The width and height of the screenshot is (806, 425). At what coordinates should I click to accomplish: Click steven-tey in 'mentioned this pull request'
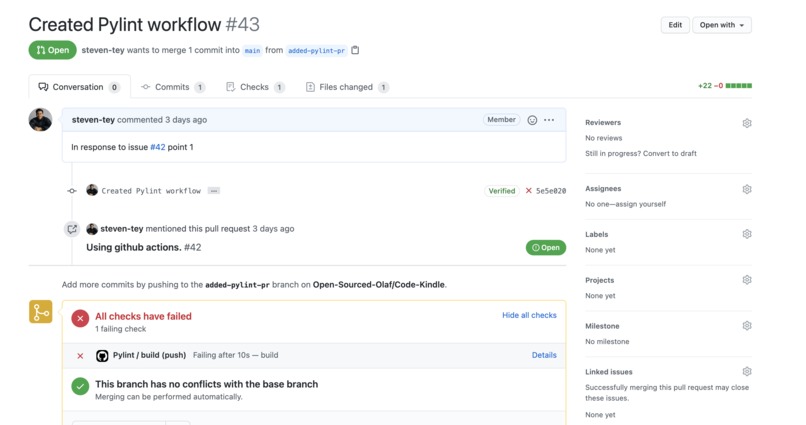[x=122, y=229]
